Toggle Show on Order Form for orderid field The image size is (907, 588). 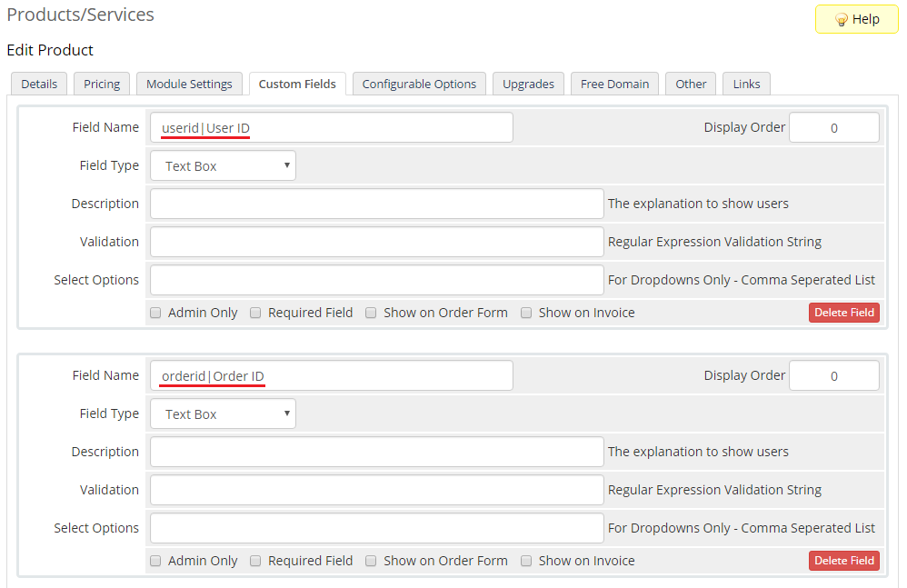pos(371,561)
